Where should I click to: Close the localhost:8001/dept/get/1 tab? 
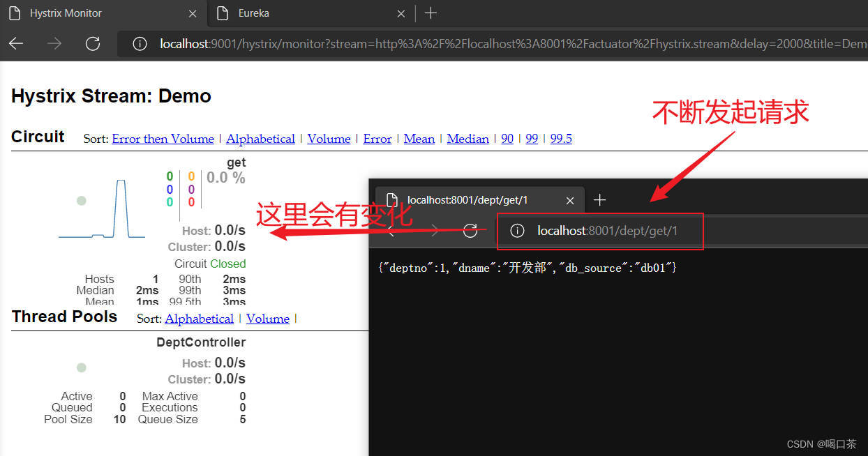pyautogui.click(x=570, y=200)
